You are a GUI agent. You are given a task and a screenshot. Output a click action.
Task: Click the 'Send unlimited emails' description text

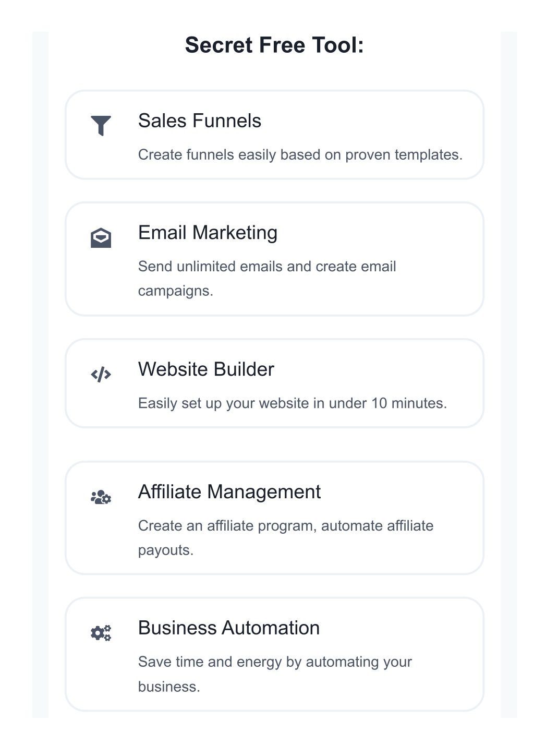267,279
